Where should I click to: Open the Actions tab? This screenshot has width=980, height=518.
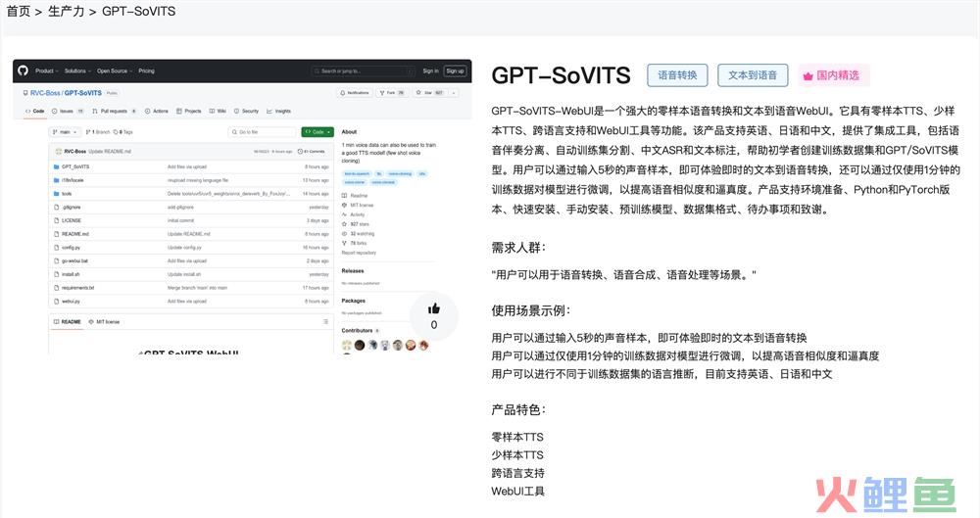156,112
